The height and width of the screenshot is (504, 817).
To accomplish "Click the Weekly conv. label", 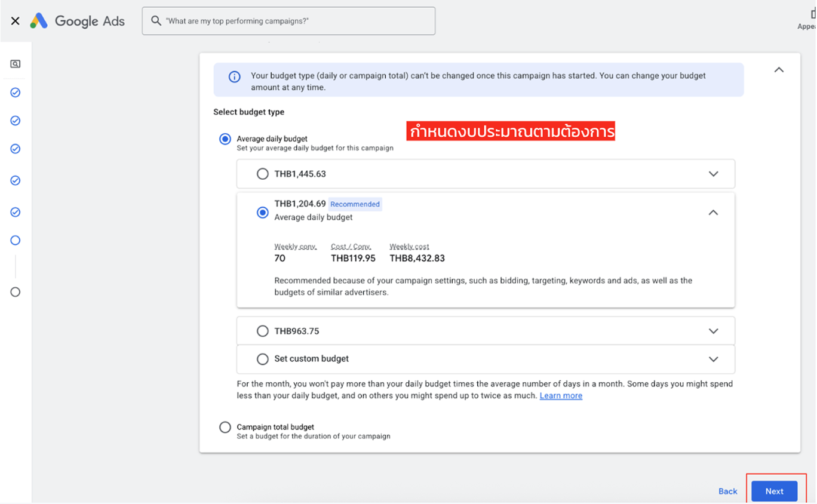I will 295,247.
